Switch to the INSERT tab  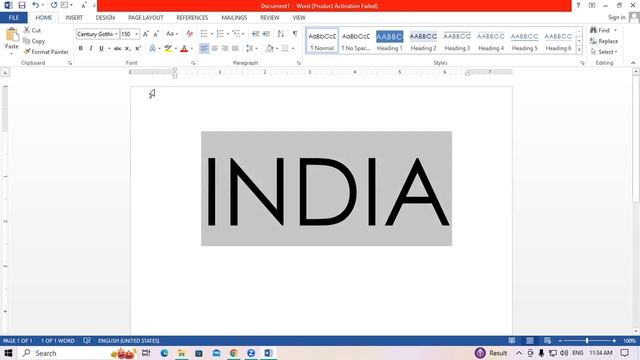click(x=74, y=18)
